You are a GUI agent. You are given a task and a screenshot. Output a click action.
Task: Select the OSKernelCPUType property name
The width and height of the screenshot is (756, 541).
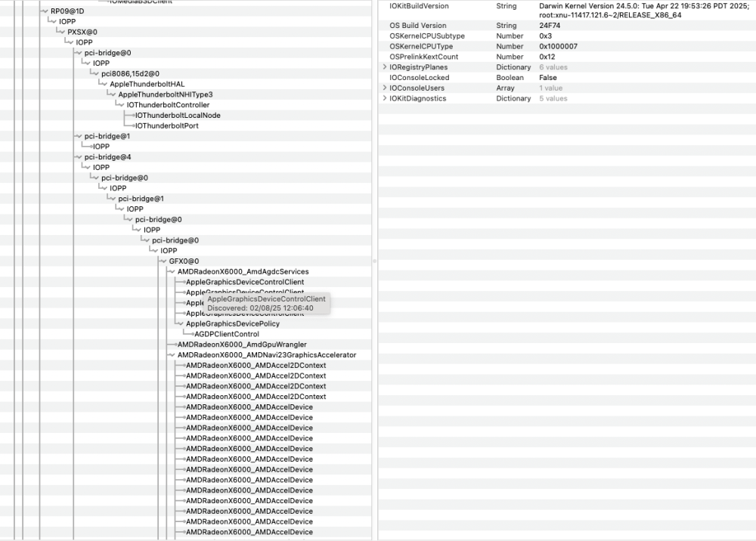[421, 46]
